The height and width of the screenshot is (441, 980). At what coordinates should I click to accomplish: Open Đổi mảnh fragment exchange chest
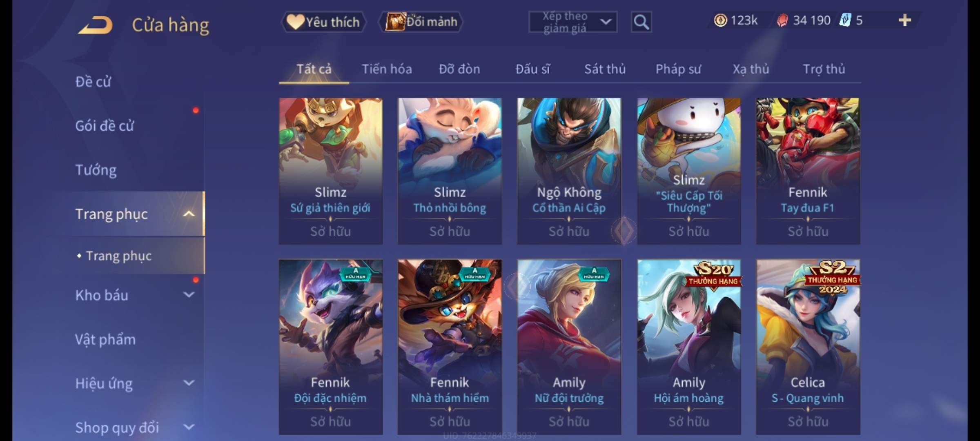[421, 22]
